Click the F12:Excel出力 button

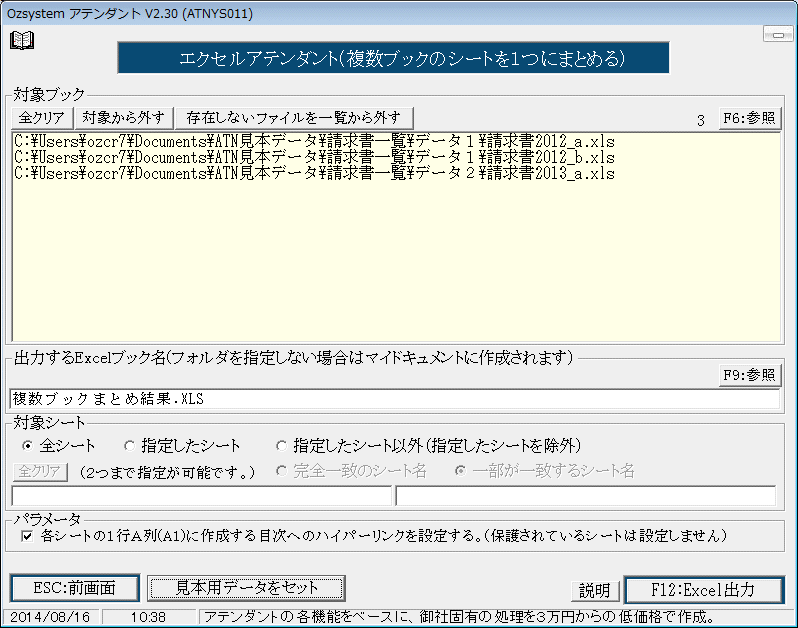click(x=704, y=590)
